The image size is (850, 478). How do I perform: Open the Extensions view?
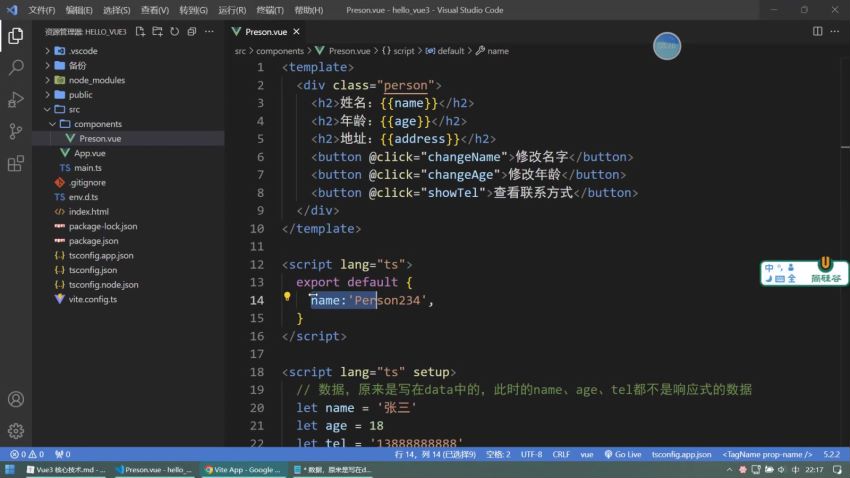(16, 163)
